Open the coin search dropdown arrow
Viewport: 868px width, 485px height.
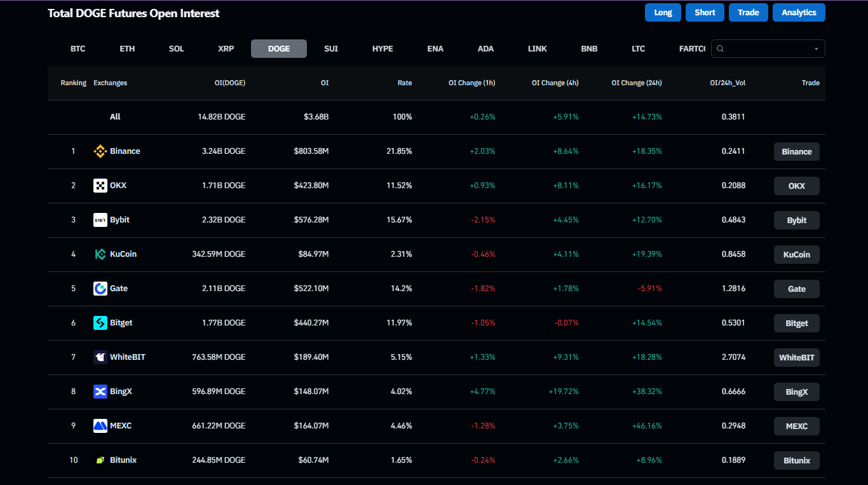[816, 49]
